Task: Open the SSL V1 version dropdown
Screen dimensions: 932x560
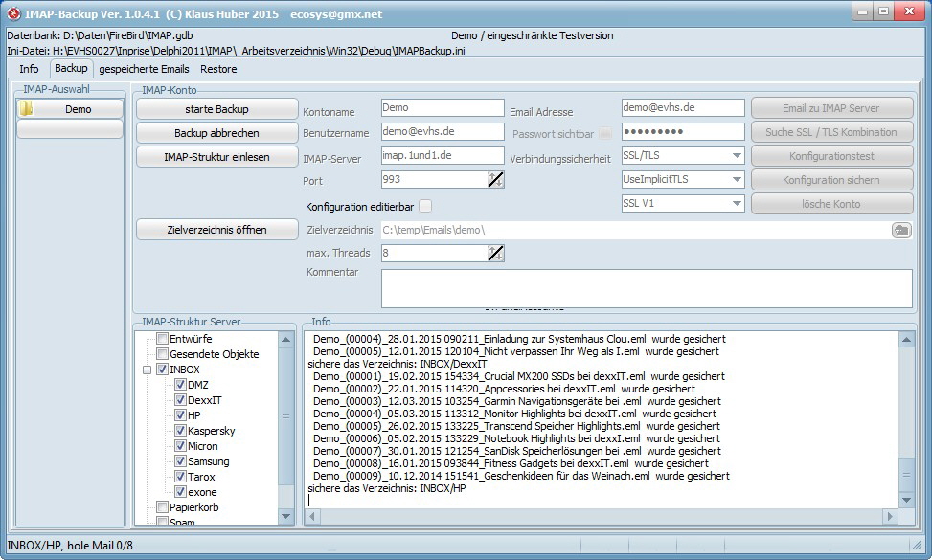Action: [x=737, y=203]
